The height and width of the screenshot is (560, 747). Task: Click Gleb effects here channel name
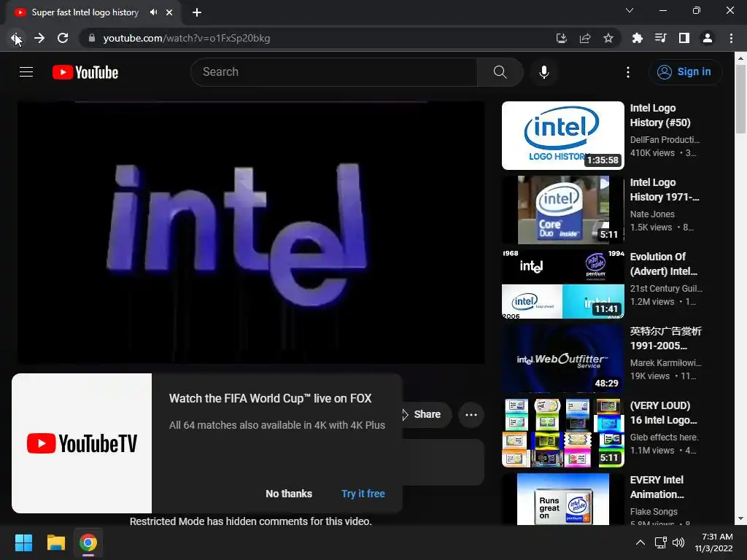pyautogui.click(x=664, y=437)
